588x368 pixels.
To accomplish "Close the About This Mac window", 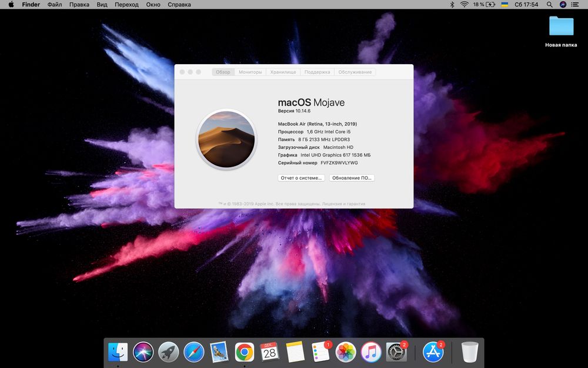I will tap(182, 72).
